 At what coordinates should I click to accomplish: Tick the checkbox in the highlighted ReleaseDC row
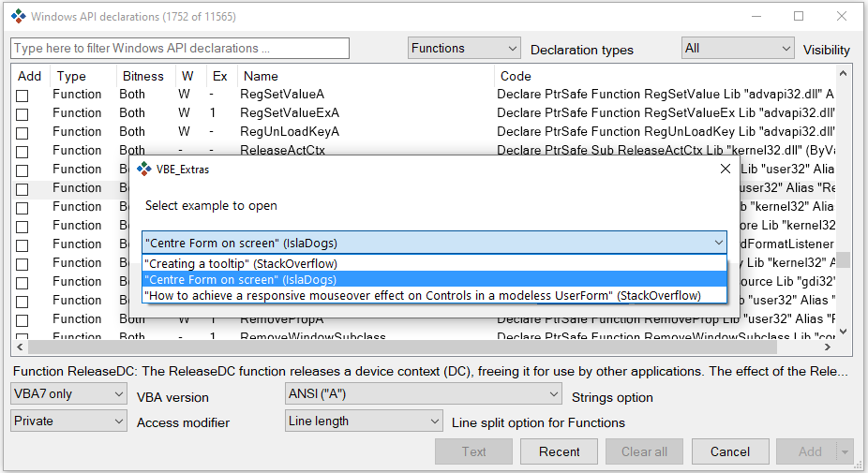[x=22, y=189]
